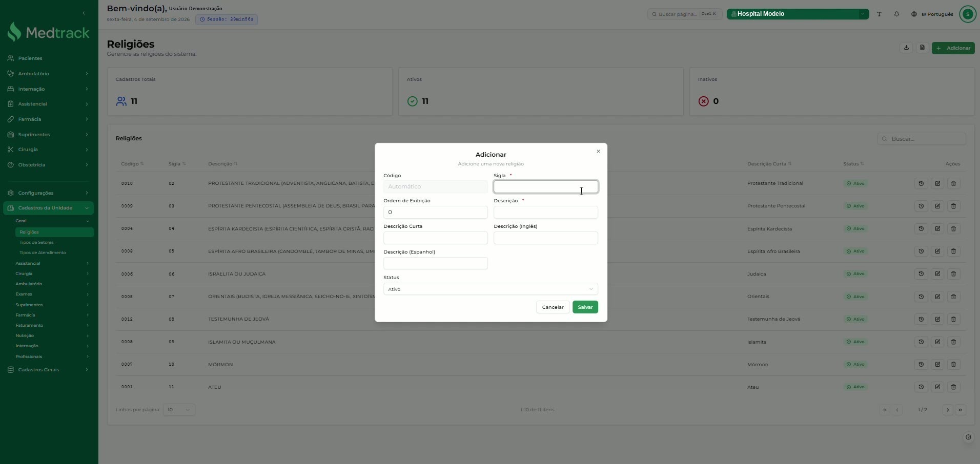980x464 pixels.
Task: Delete the Protestante Pentecostal row
Action: pyautogui.click(x=953, y=206)
